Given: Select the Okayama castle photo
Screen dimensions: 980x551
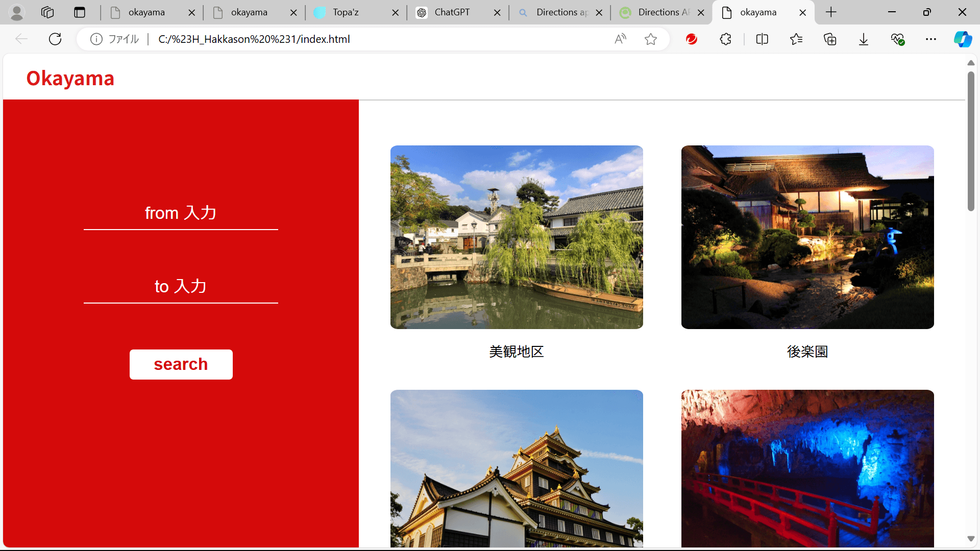Looking at the screenshot, I should [517, 468].
